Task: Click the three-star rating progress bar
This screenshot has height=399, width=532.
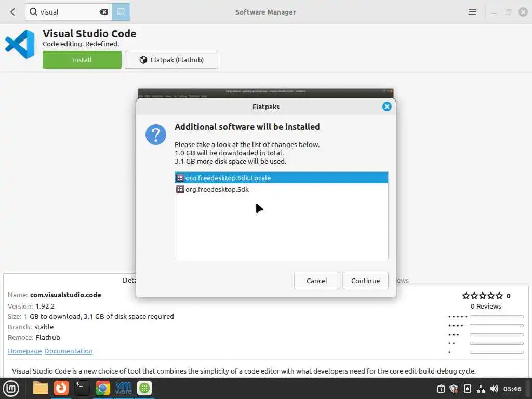Action: [496, 335]
